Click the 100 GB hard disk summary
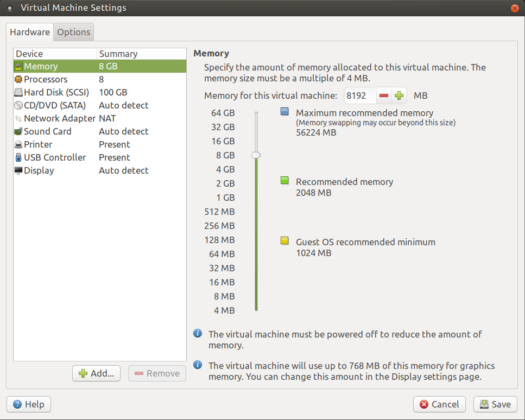Screen dimensions: 525x420 point(113,92)
